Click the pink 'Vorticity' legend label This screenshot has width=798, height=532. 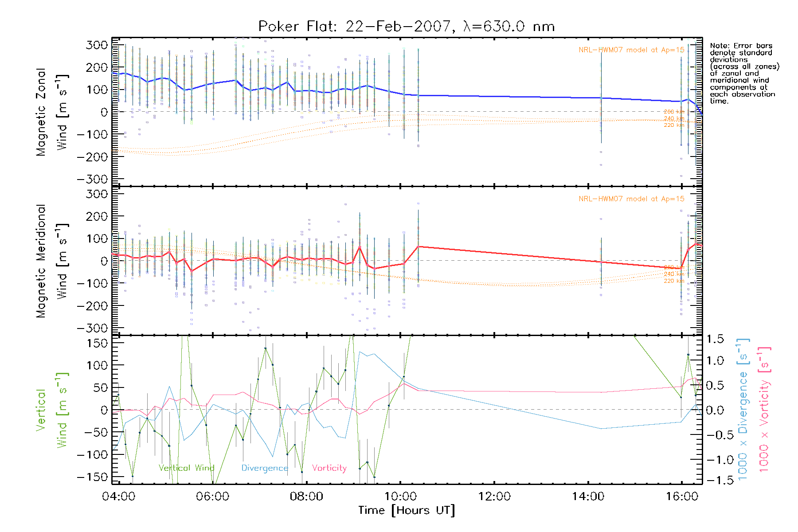tap(329, 468)
